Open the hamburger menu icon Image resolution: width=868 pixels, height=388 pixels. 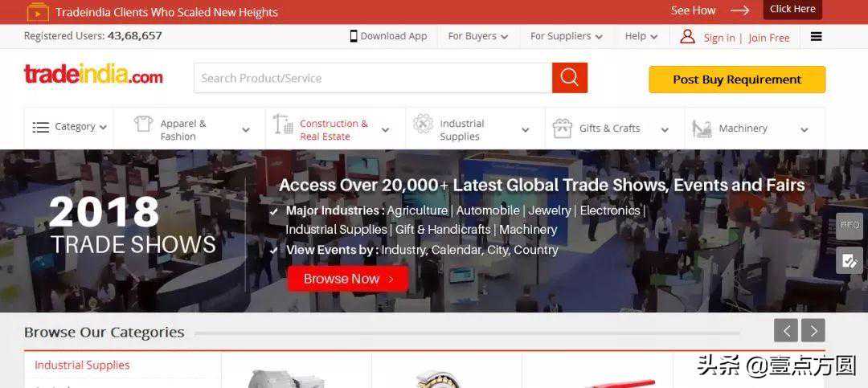click(816, 36)
